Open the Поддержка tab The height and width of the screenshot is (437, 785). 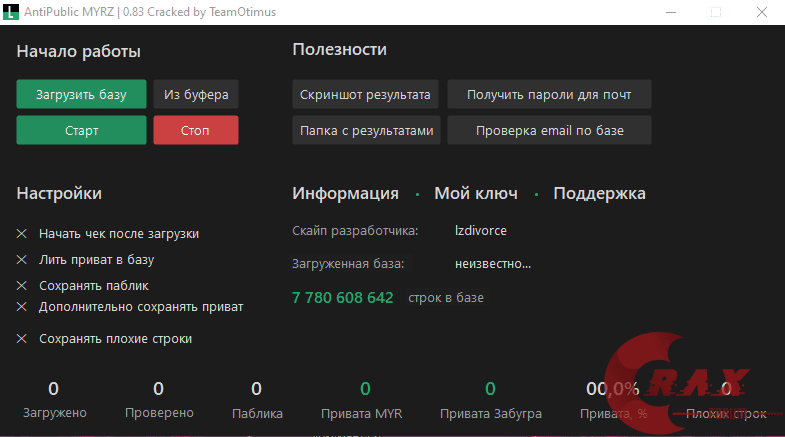coord(599,193)
